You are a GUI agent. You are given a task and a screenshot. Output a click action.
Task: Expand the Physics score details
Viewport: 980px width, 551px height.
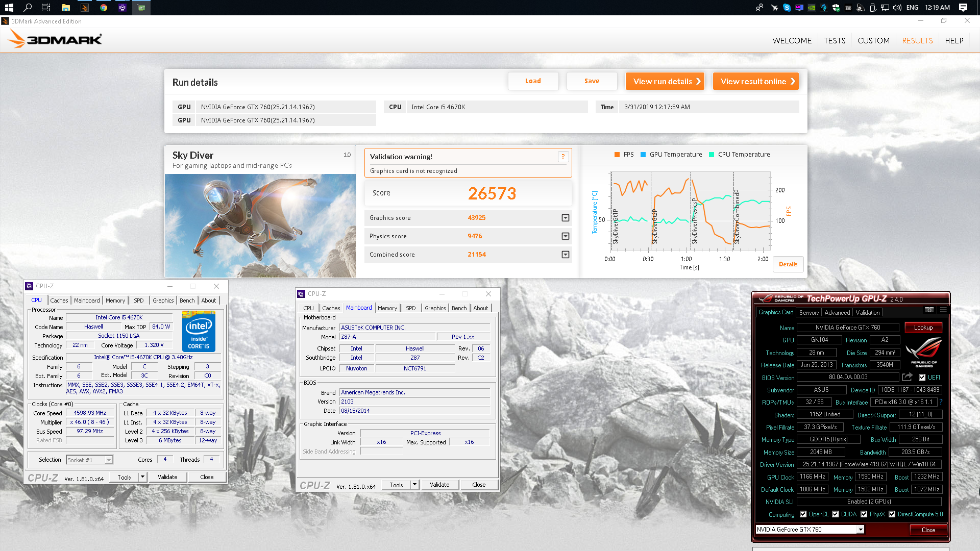click(566, 236)
